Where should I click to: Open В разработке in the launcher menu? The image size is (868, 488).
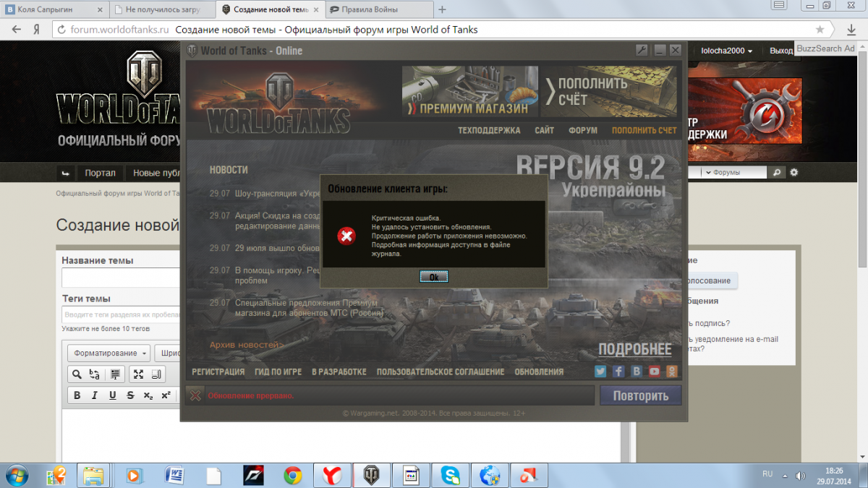pos(339,372)
